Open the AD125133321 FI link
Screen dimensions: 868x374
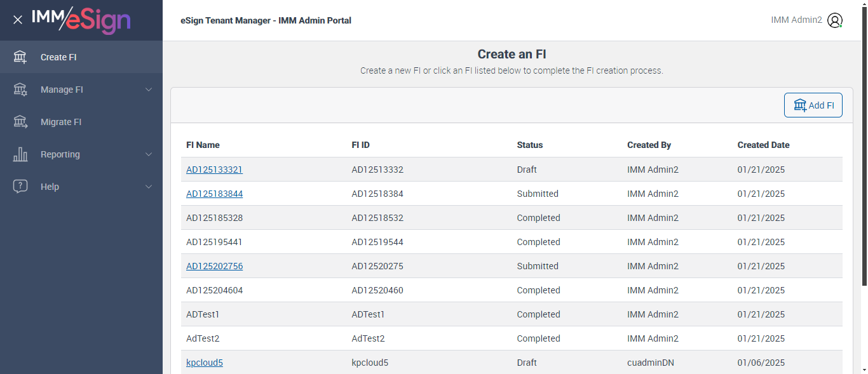click(x=214, y=170)
